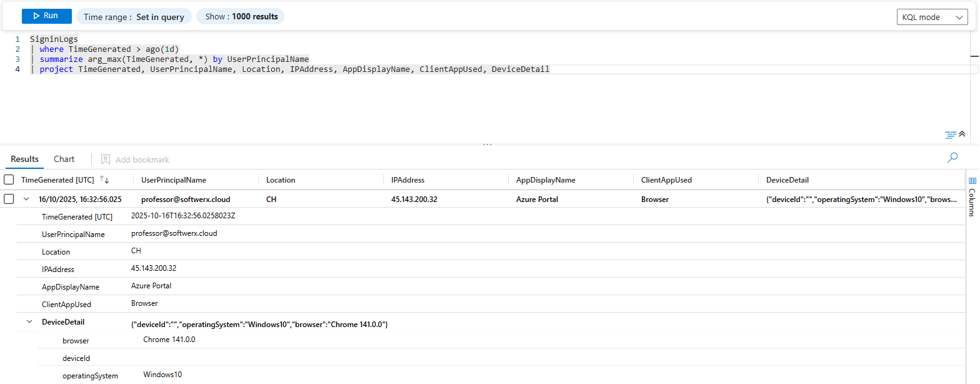Click the Location column header

[x=281, y=180]
